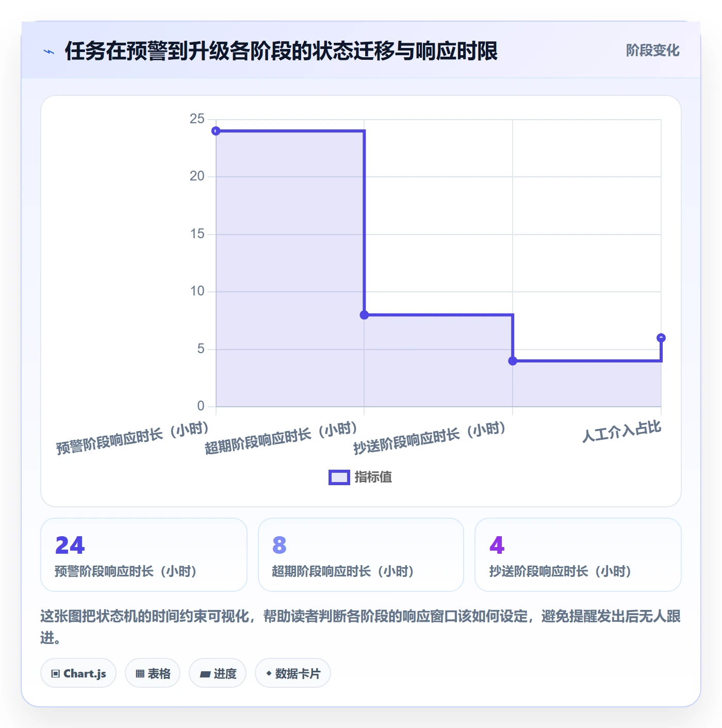The height and width of the screenshot is (728, 722).
Task: Click the 表格 tag
Action: point(153,673)
